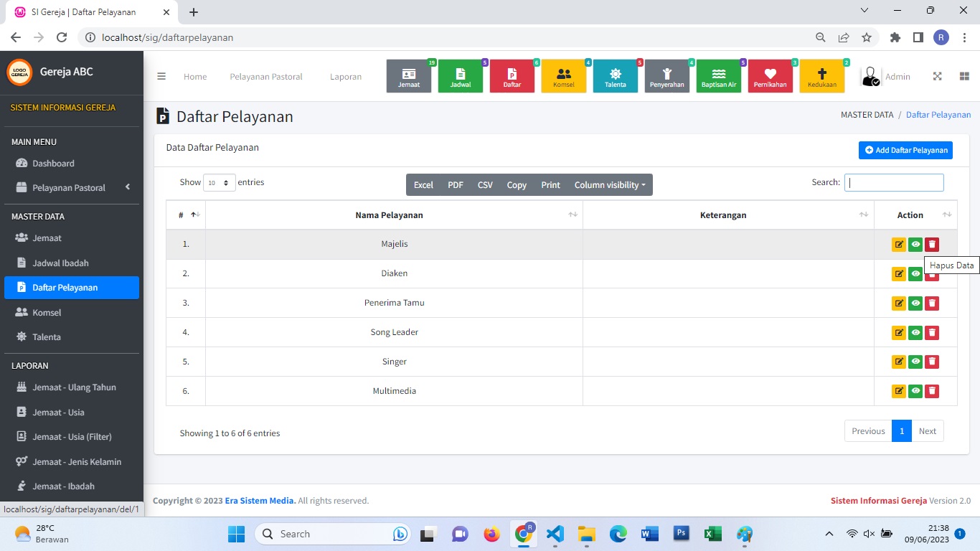
Task: Open the Pernikahan heart tile
Action: coord(770,77)
